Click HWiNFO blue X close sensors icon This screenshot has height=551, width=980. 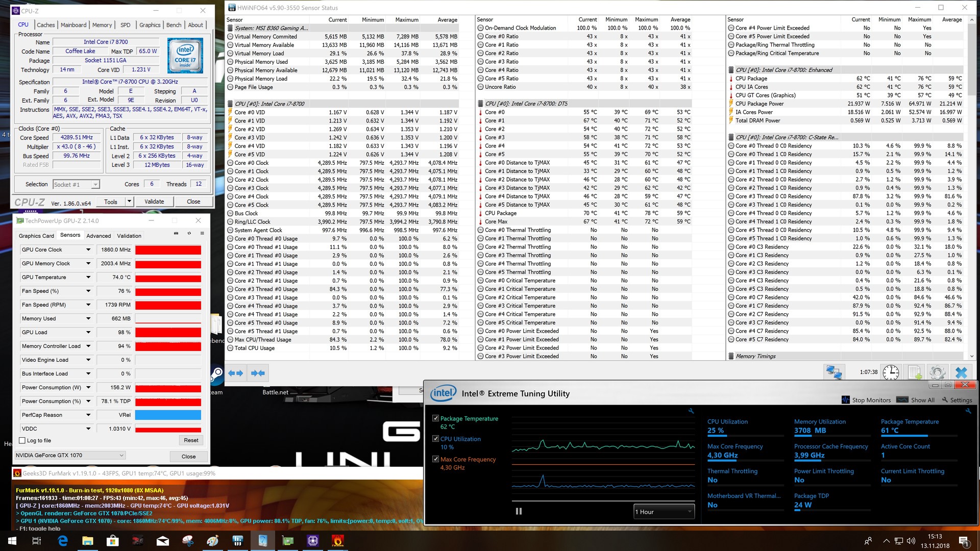(961, 372)
